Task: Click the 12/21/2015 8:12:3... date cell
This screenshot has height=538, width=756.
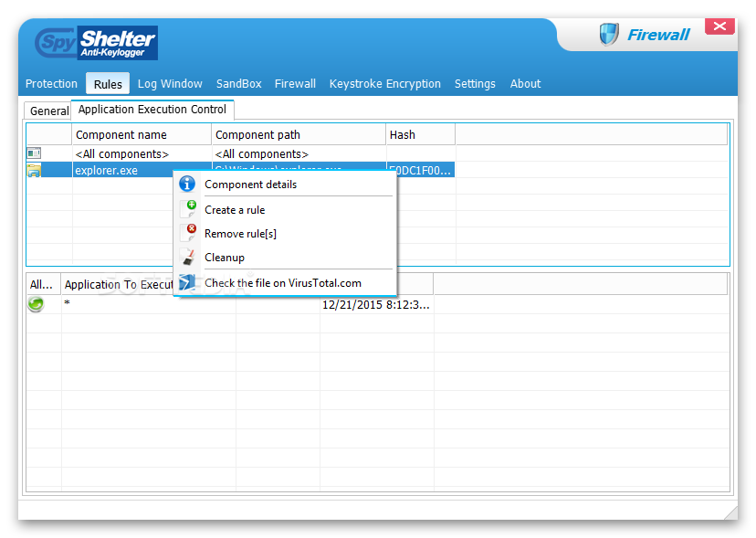Action: pos(375,305)
